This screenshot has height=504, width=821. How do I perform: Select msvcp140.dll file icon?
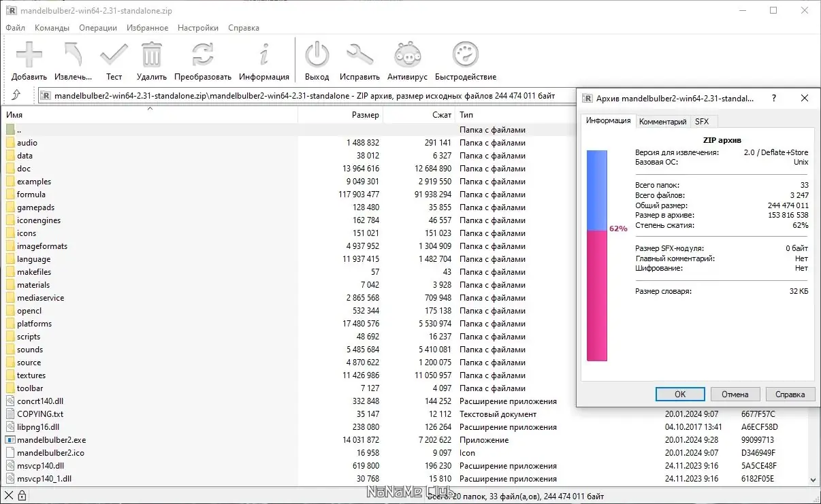[10, 466]
